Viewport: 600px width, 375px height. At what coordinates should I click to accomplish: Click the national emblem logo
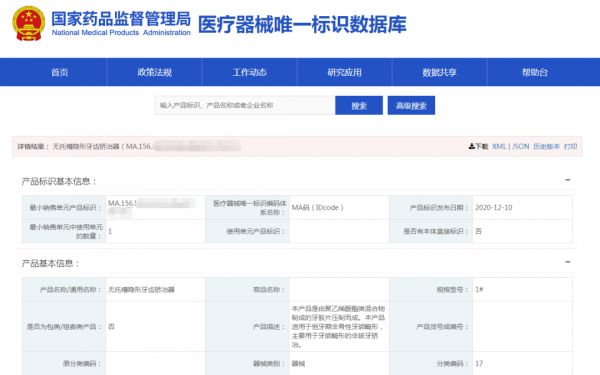click(x=28, y=23)
